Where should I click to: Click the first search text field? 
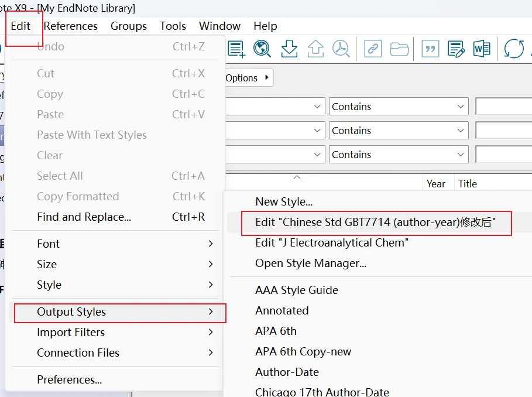click(503, 107)
